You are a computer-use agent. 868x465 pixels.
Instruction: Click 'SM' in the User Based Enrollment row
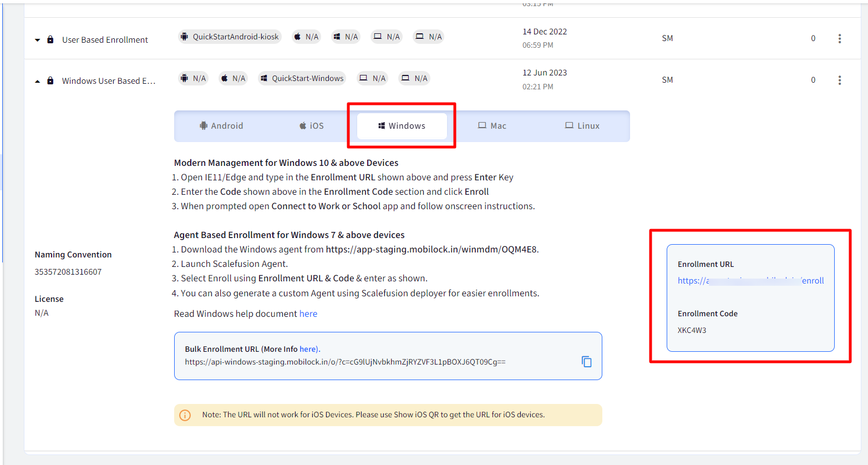tap(667, 38)
